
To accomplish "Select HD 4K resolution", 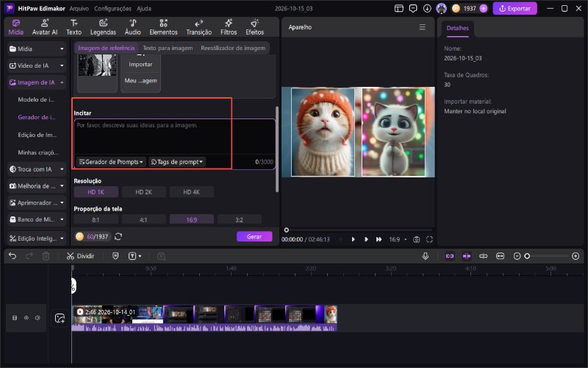I will 191,192.
